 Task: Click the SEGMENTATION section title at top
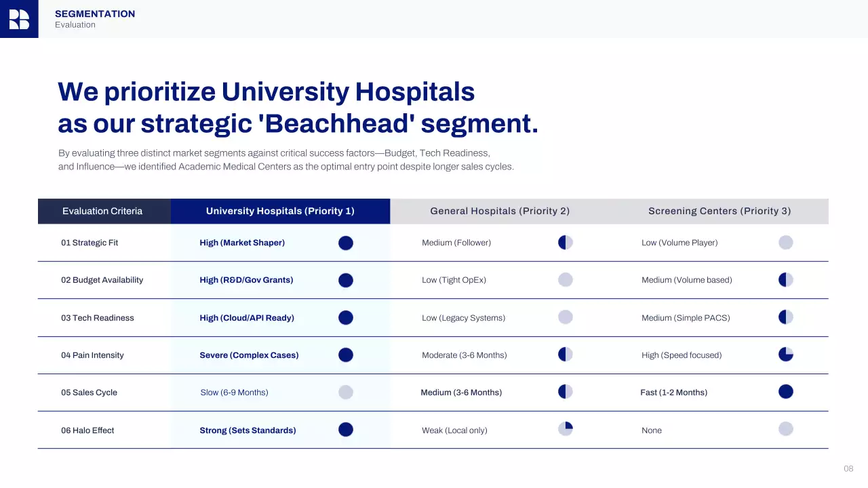[95, 14]
